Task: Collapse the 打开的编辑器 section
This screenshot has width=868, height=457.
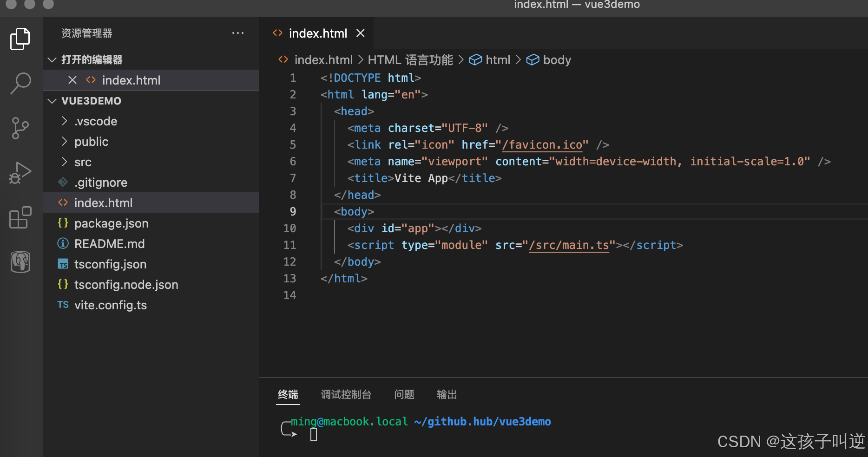Action: [x=52, y=59]
